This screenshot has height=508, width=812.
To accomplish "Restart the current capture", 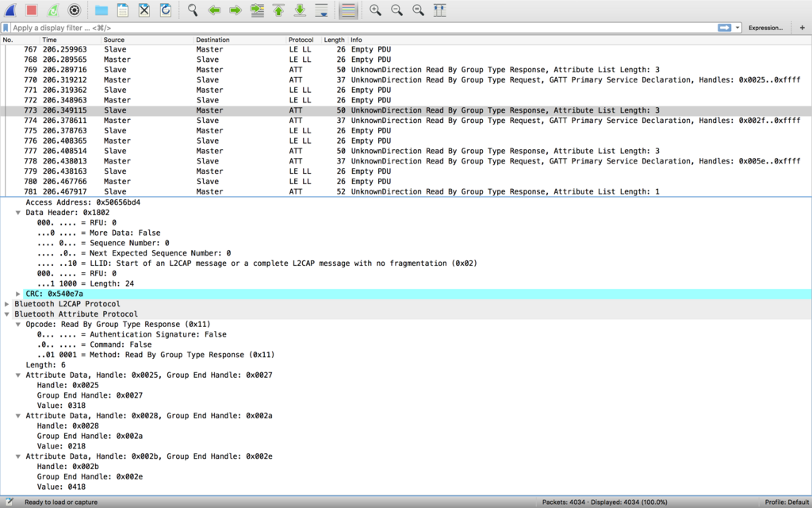I will tap(53, 10).
